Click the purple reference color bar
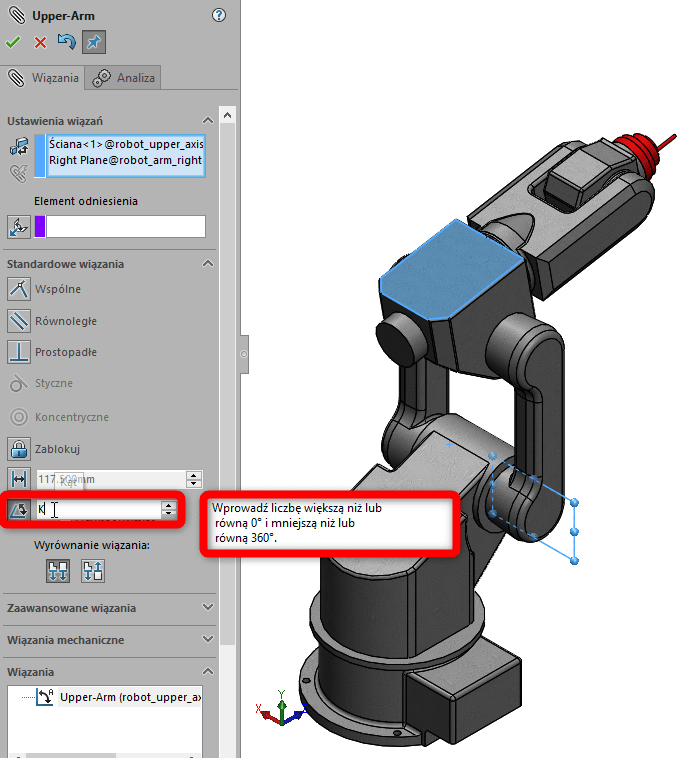This screenshot has width=696, height=758. (40, 227)
